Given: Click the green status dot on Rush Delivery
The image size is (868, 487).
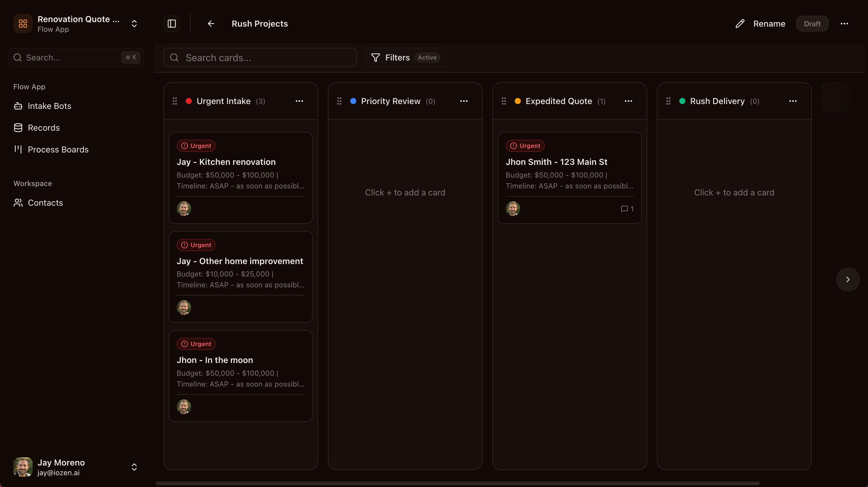Looking at the screenshot, I should coord(682,101).
